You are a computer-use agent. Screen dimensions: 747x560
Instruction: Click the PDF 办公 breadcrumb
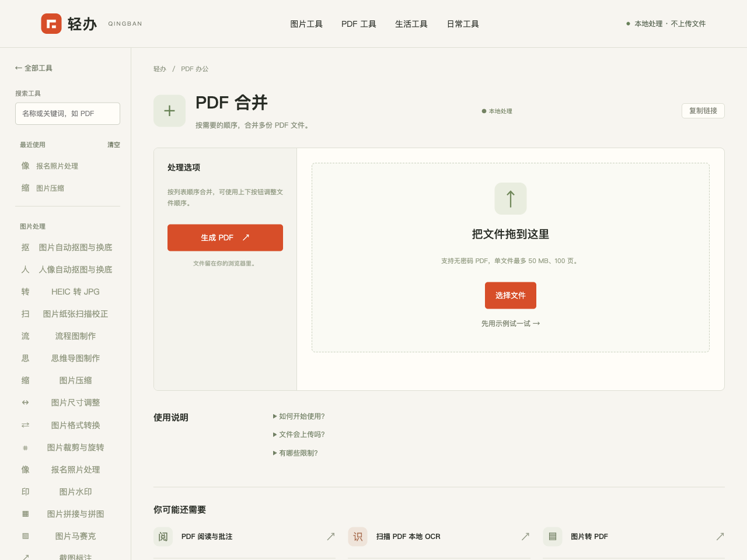(x=195, y=69)
